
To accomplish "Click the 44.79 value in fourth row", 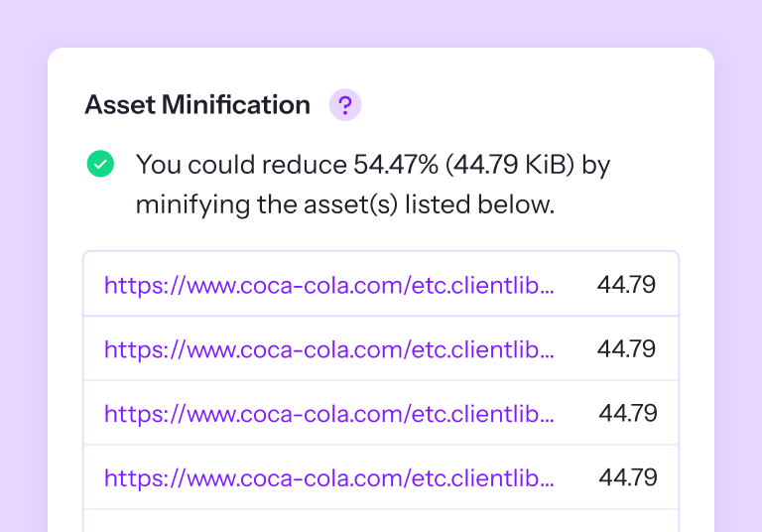I will pos(628,477).
